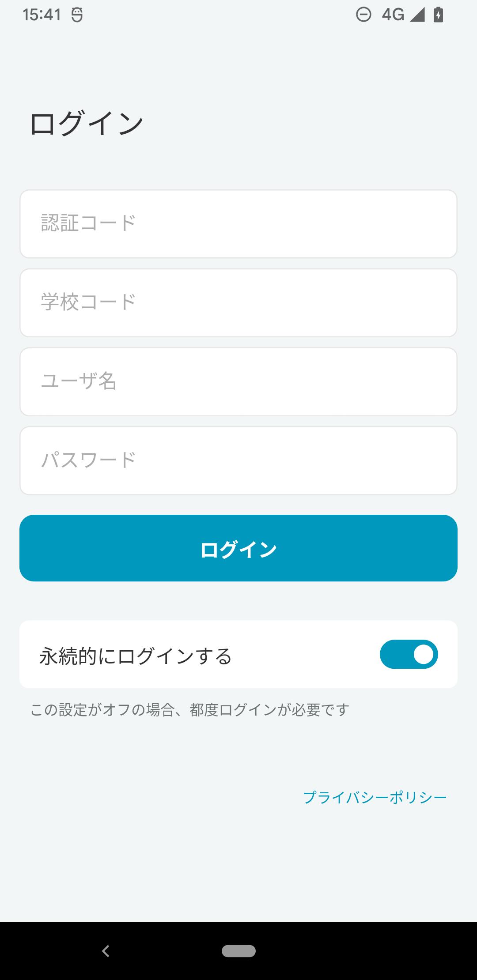Select the ユーザ名 text field
This screenshot has width=477, height=980.
(238, 382)
